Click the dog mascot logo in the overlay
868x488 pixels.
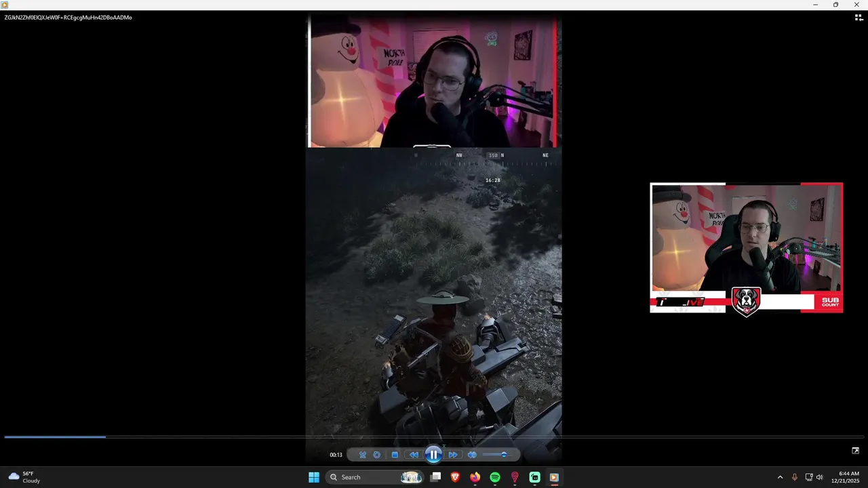pos(746,302)
